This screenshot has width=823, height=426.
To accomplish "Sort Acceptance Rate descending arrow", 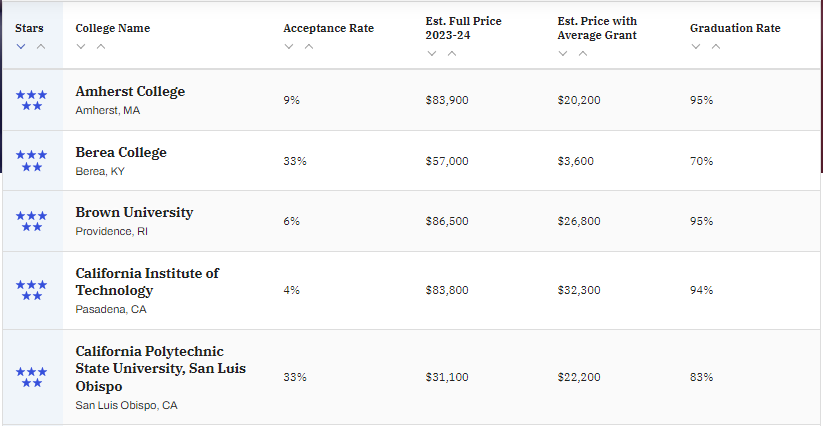I will coord(289,46).
